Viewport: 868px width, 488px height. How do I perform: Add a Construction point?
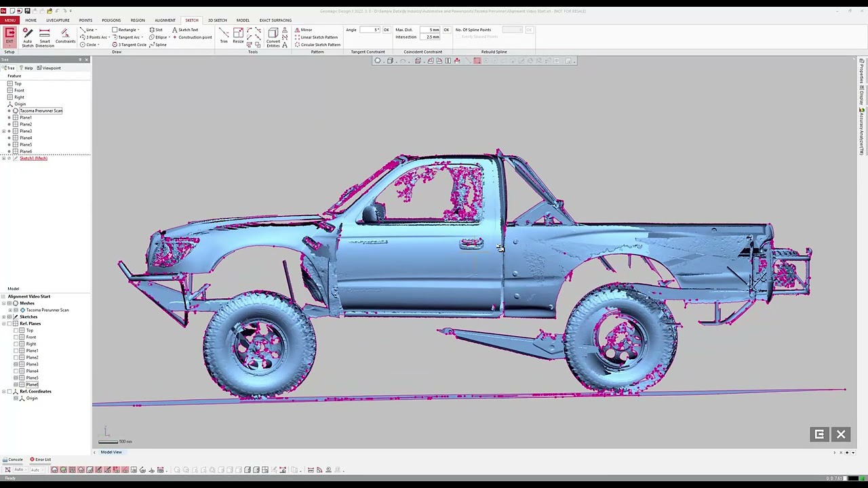point(192,37)
